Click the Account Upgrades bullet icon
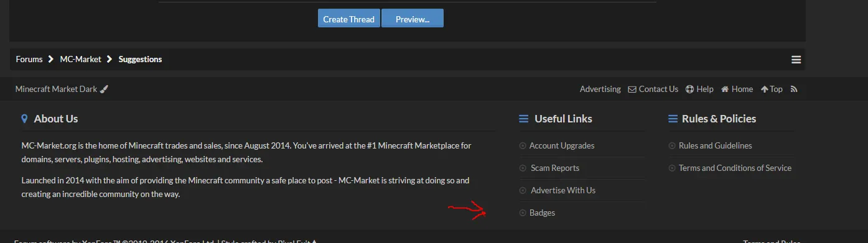Viewport: 868px width, 243px height. pos(523,146)
